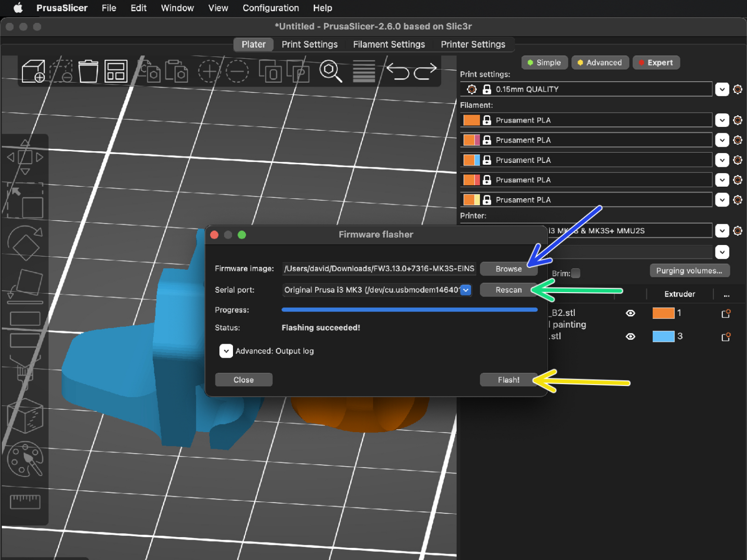Screen dimensions: 747x560
Task: Switch to the Filament Settings tab
Action: 389,44
